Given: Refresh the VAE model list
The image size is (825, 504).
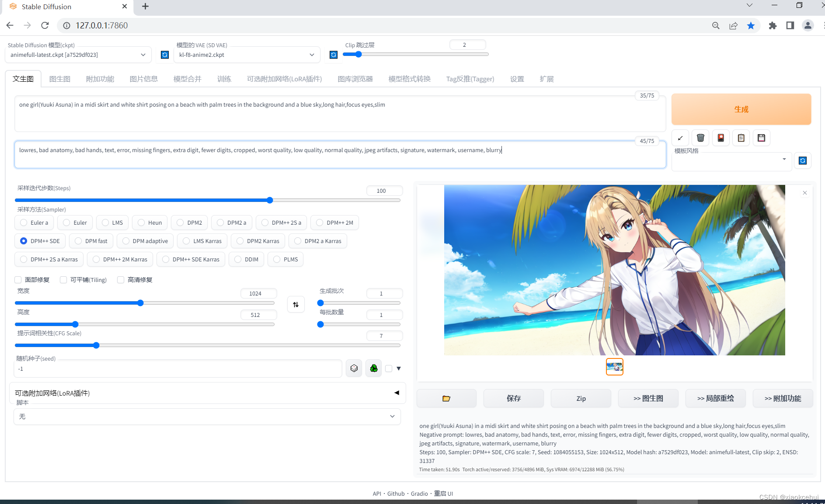Looking at the screenshot, I should 334,55.
